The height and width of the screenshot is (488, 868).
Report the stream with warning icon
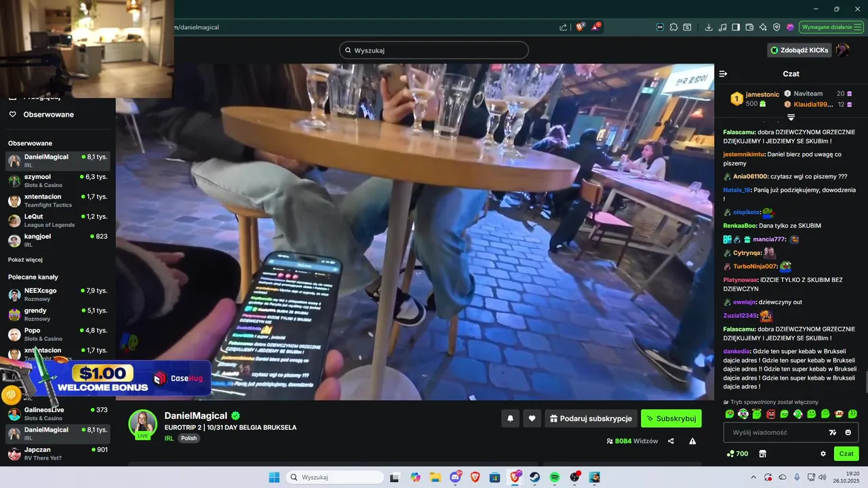pos(692,441)
